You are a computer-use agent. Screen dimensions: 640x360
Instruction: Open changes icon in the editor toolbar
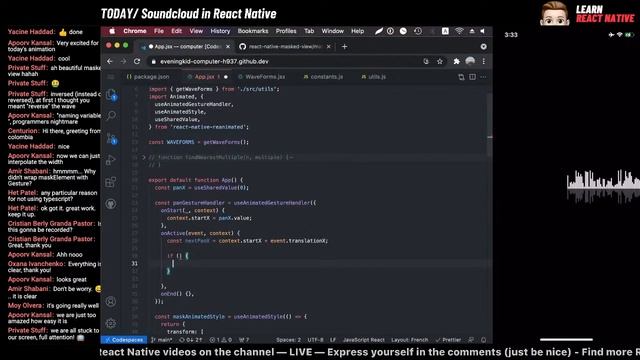[x=461, y=77]
